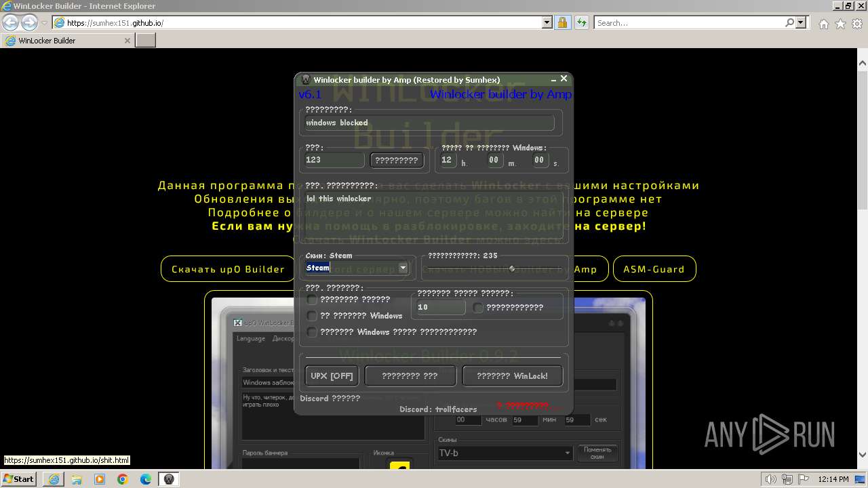Select the WinLocker Builder browser tab
Image resolution: width=868 pixels, height=488 pixels.
point(67,41)
